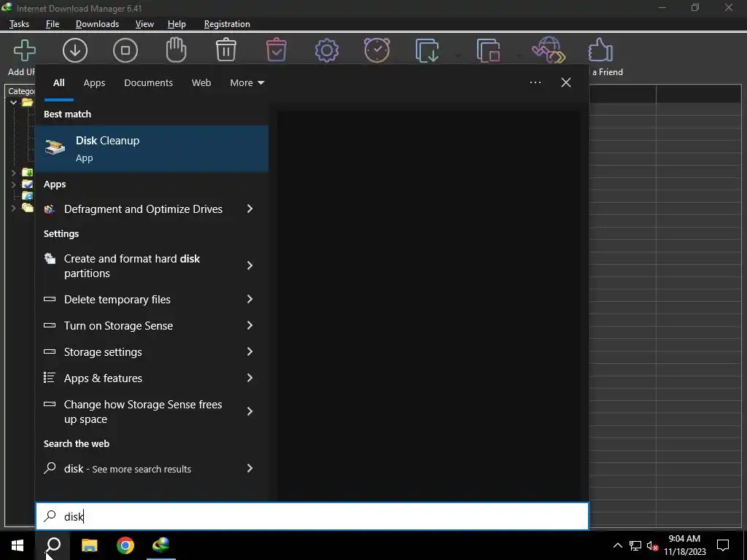The height and width of the screenshot is (560, 747).
Task: Open Delete temporary files setting
Action: [x=117, y=300]
